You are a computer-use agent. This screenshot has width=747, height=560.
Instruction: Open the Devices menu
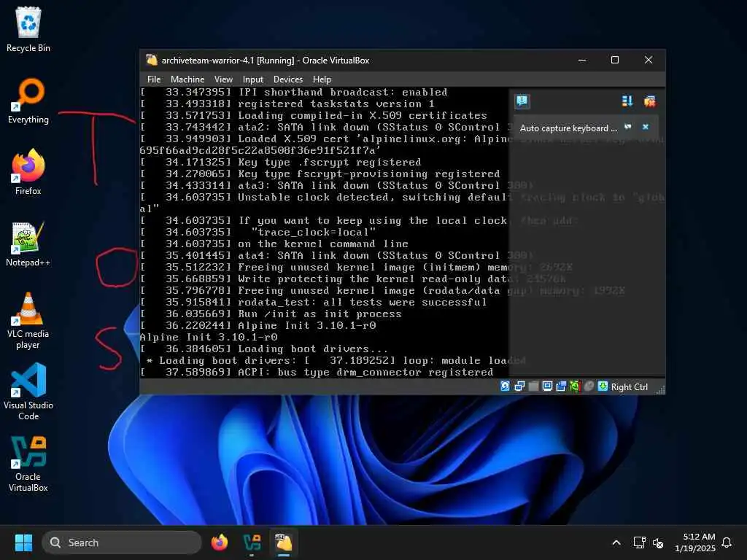click(287, 79)
